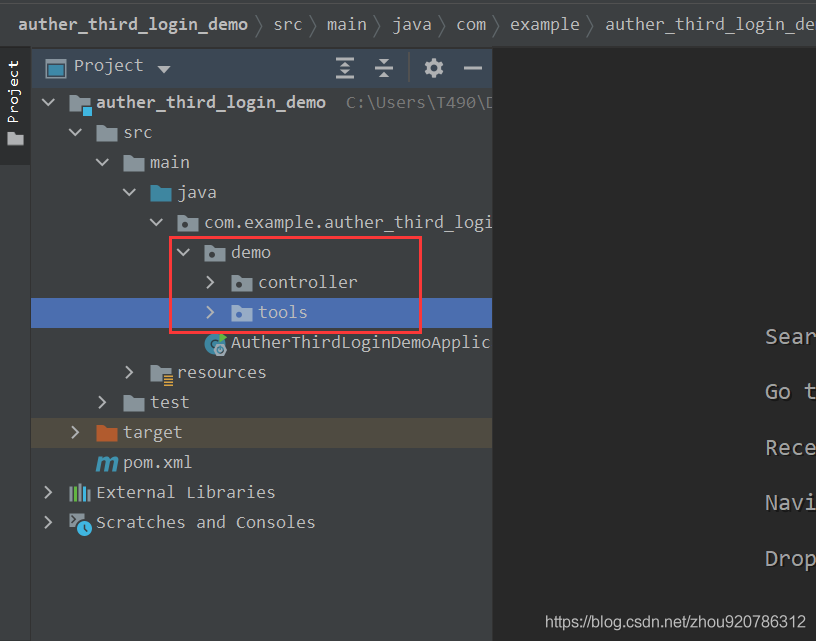Click the test folder icon

pyautogui.click(x=134, y=403)
